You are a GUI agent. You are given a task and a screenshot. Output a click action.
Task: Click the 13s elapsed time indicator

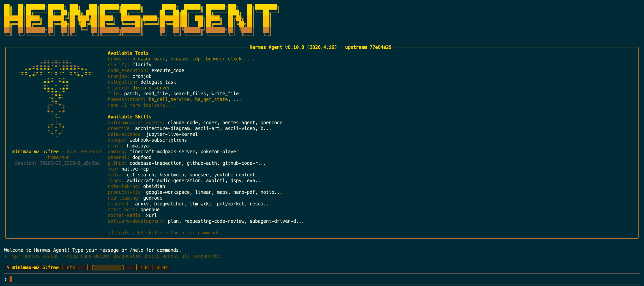pos(144,268)
